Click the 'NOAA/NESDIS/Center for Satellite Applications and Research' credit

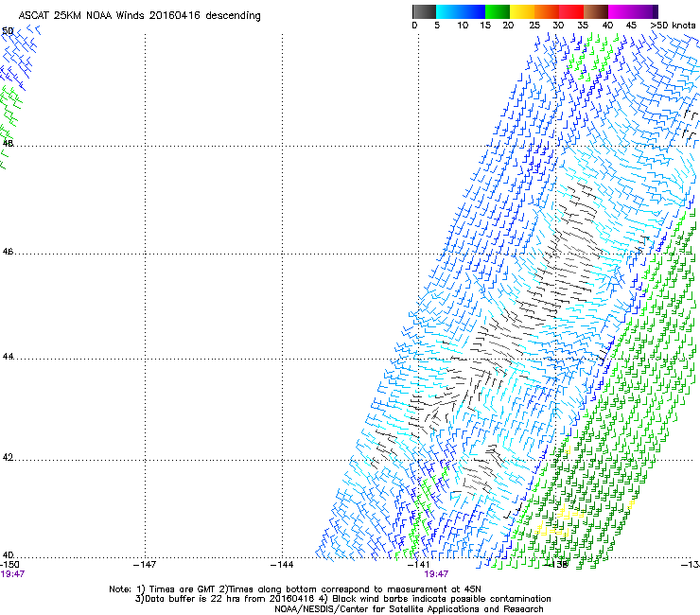(x=409, y=609)
